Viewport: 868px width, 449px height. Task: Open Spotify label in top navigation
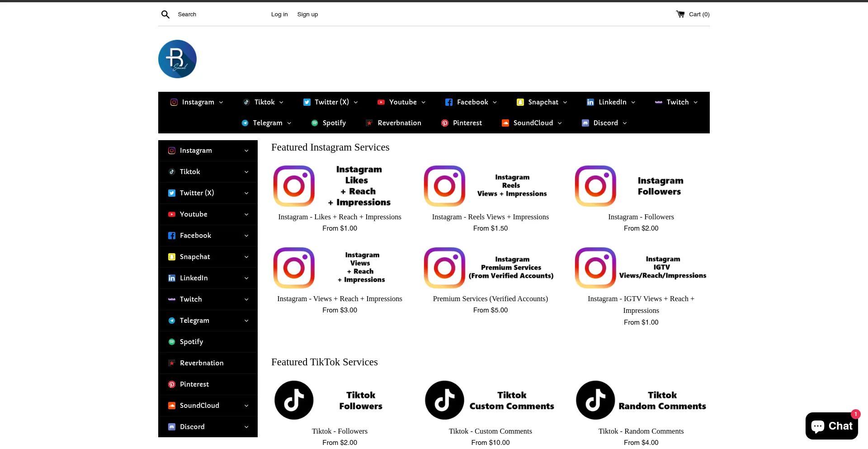tap(334, 123)
